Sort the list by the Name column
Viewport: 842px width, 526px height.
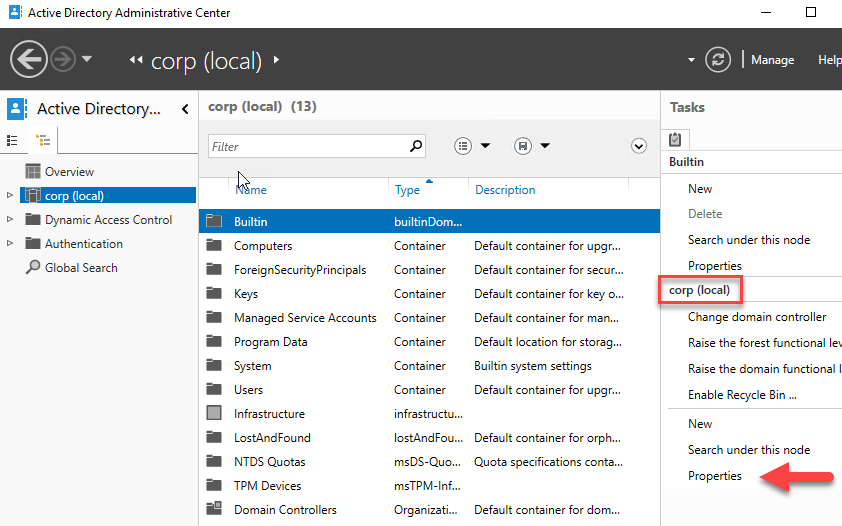(250, 190)
